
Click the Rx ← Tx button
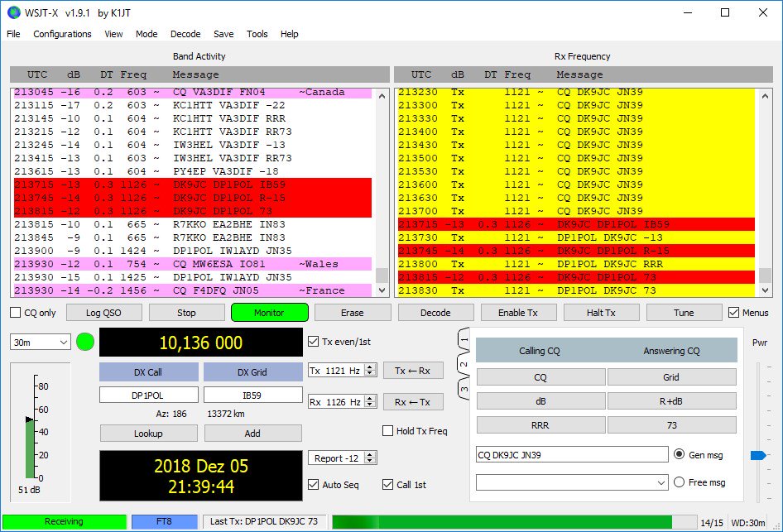pyautogui.click(x=413, y=402)
